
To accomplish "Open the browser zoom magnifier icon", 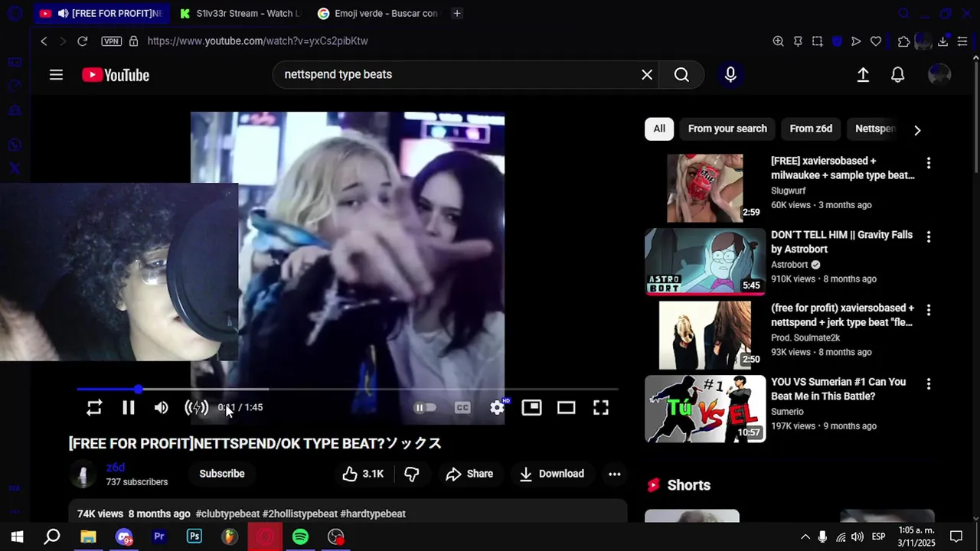I will coord(778,41).
